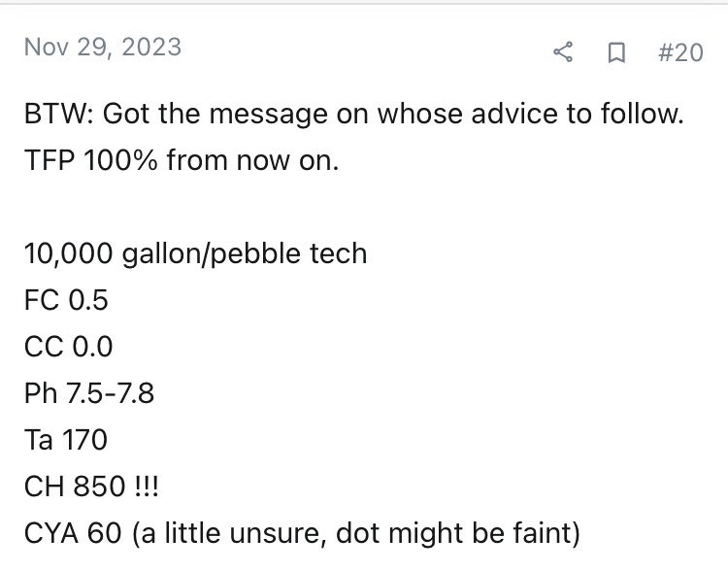Click the "FC 0.5" reading

(x=66, y=300)
